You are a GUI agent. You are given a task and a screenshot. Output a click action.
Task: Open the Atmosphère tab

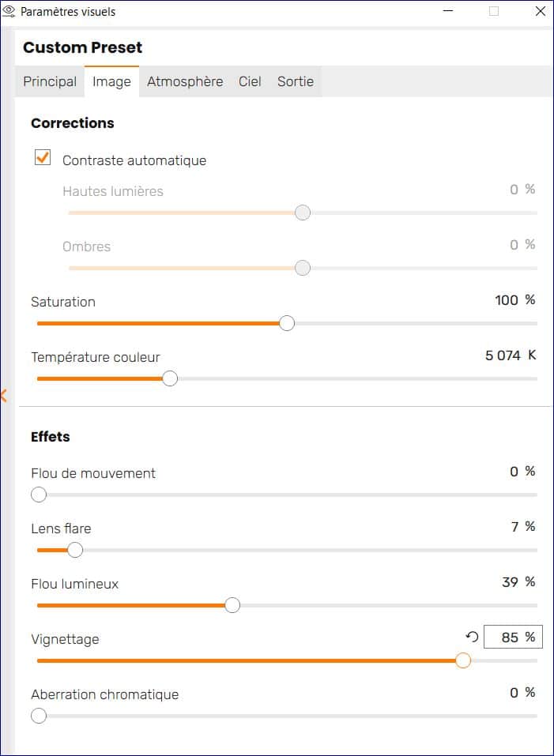185,81
